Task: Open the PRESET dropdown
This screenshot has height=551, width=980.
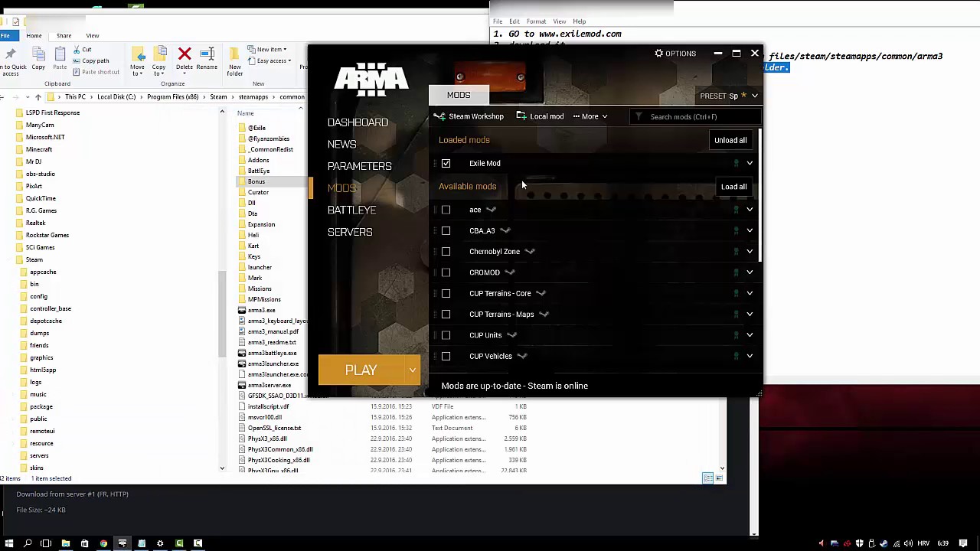Action: point(729,96)
